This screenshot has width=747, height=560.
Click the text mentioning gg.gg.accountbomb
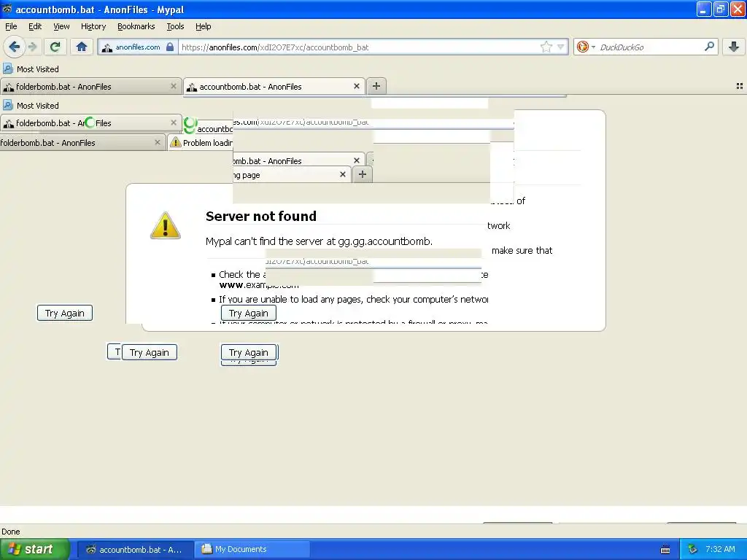(x=319, y=241)
